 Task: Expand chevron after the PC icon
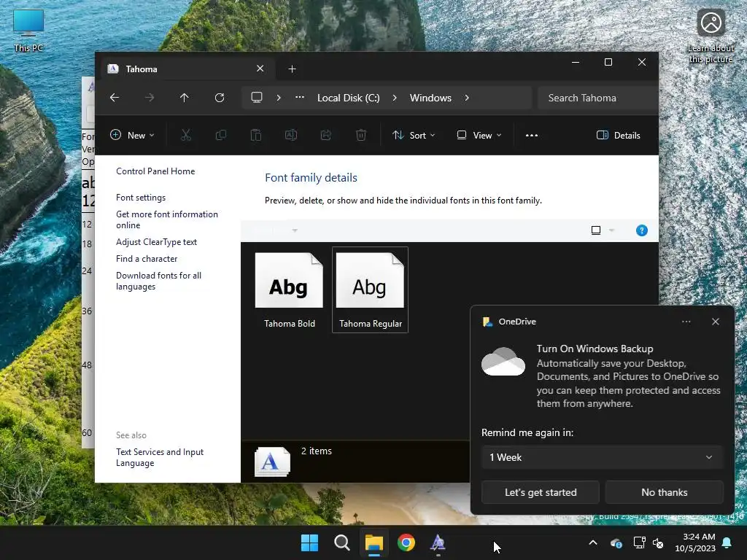click(x=279, y=98)
